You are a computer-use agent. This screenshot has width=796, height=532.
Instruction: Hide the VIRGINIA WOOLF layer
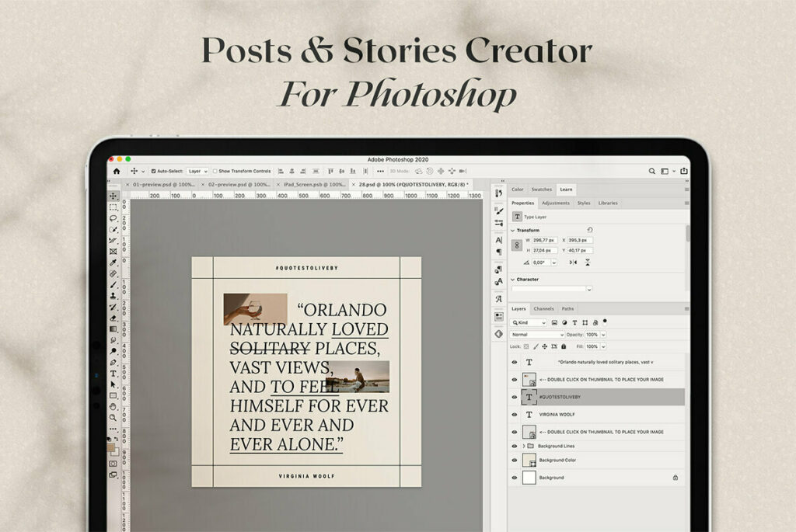click(x=514, y=415)
